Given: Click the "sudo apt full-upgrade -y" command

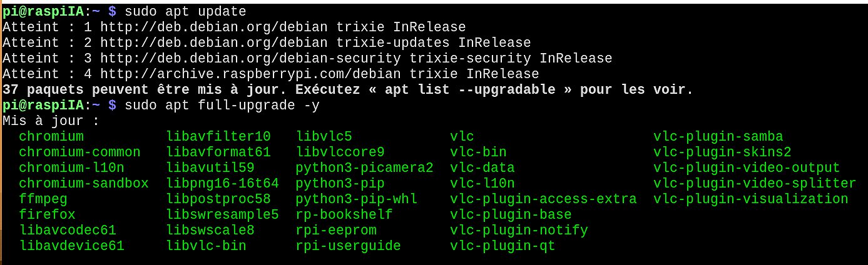Looking at the screenshot, I should pyautogui.click(x=222, y=105).
